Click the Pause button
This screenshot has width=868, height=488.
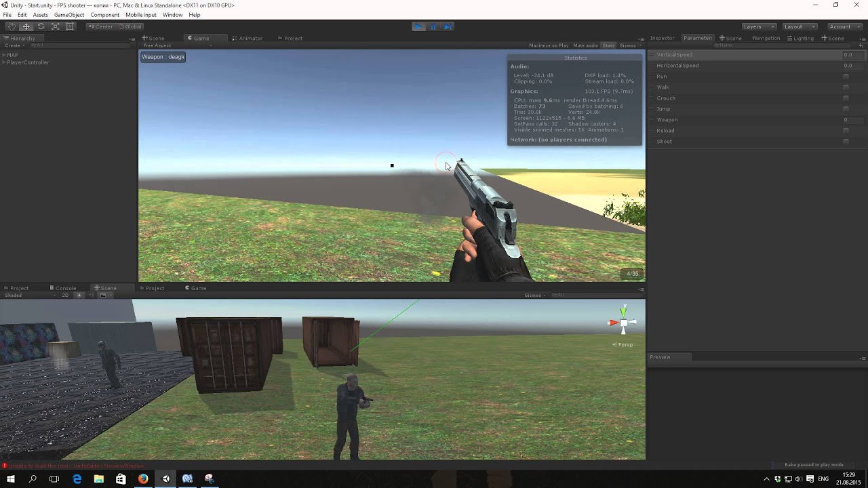coord(433,26)
